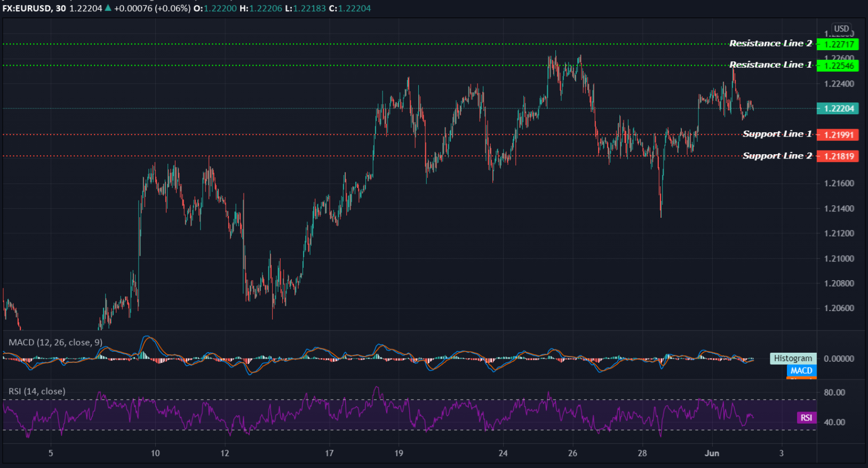Screen dimensions: 868x468
Task: Click the C:1.22204 close value in the header
Action: click(x=350, y=9)
